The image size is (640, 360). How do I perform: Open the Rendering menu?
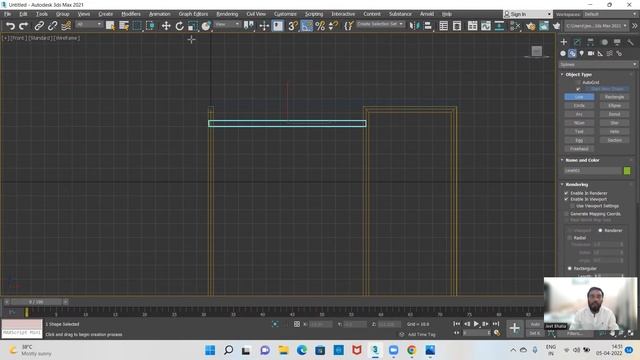(227, 14)
